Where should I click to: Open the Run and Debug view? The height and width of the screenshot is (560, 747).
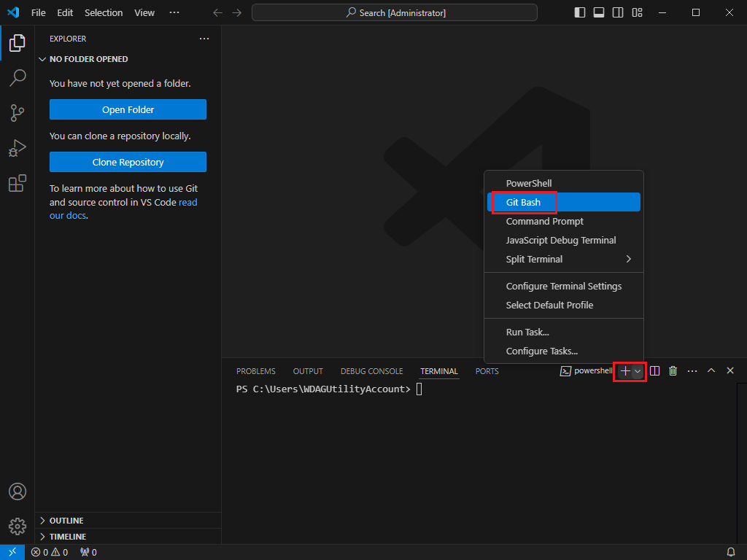18,148
